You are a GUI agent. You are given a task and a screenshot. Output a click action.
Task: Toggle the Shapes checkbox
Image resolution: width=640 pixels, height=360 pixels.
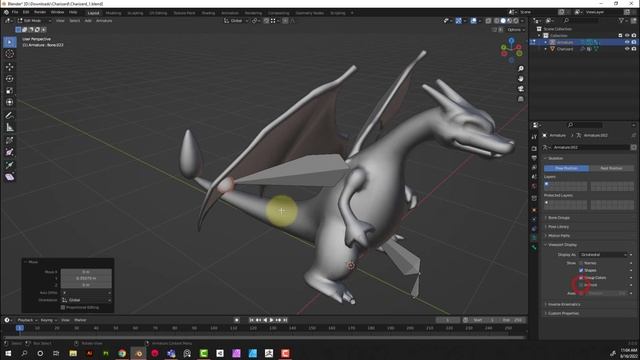point(581,270)
